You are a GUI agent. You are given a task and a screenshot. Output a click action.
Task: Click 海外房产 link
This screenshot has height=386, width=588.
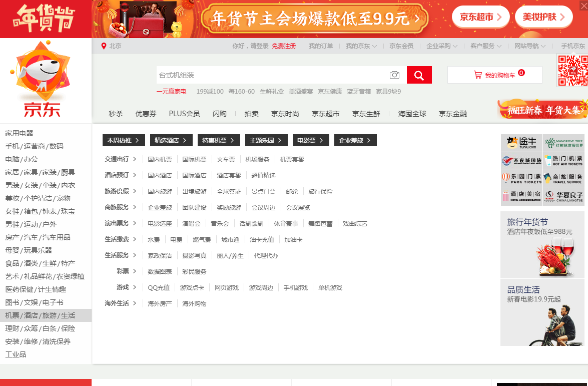[160, 304]
